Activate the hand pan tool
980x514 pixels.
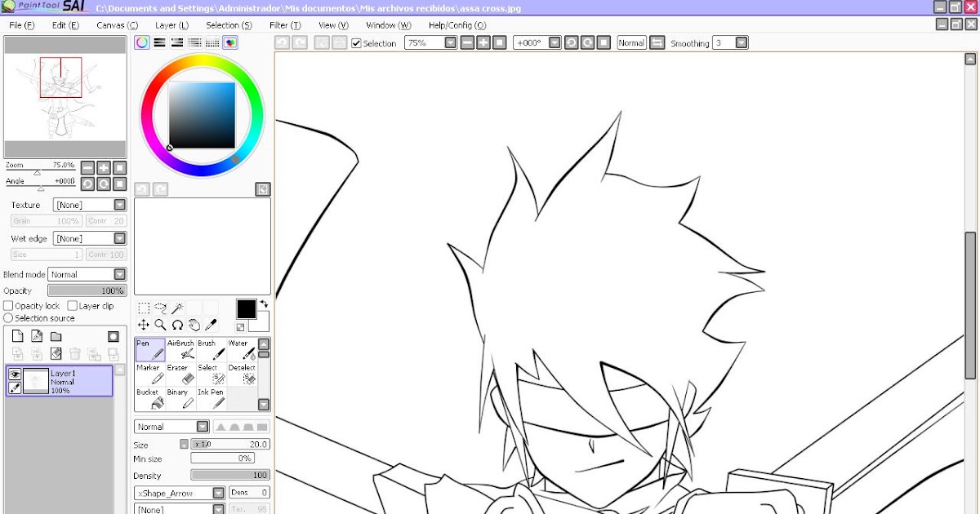(x=194, y=325)
